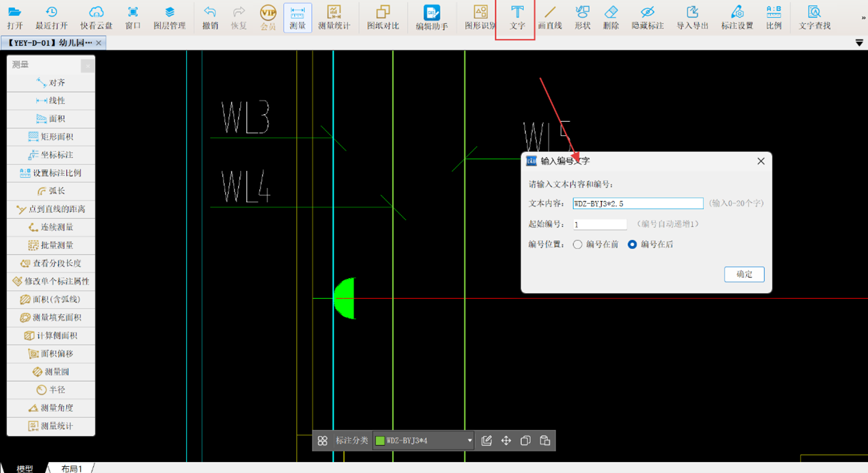
Task: Expand the toolbar overflow chevron
Action: pos(863,18)
